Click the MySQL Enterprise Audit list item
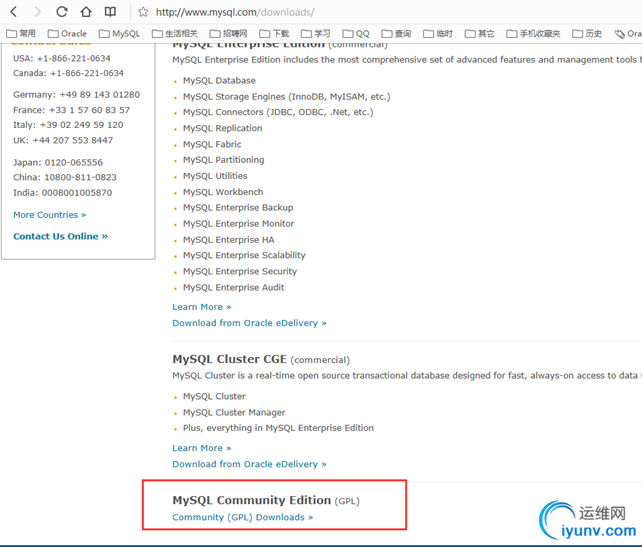The image size is (642, 547). pos(233,287)
